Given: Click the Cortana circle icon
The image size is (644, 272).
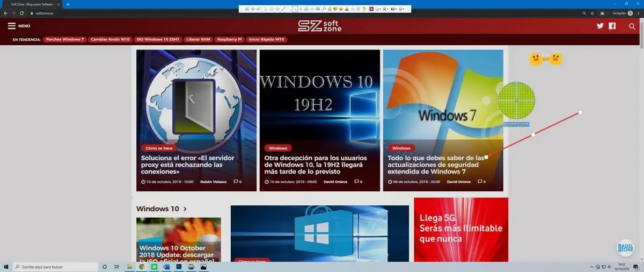Looking at the screenshot, I should [105, 267].
